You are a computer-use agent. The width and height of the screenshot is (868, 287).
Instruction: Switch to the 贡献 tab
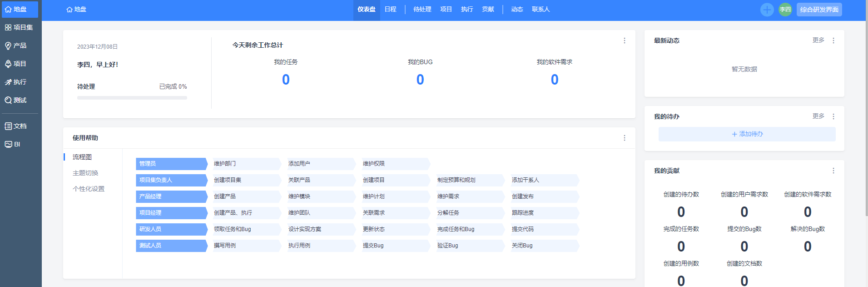pos(488,9)
